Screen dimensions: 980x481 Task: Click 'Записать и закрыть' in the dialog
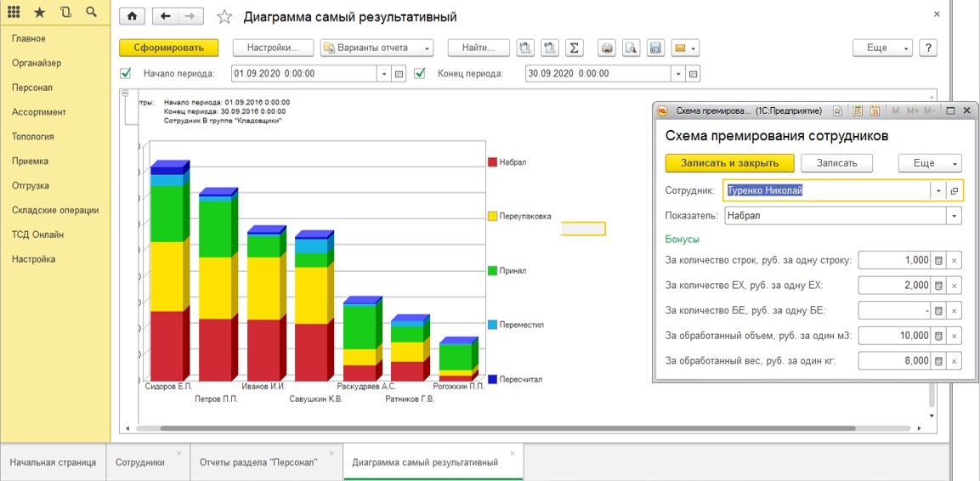pyautogui.click(x=728, y=162)
